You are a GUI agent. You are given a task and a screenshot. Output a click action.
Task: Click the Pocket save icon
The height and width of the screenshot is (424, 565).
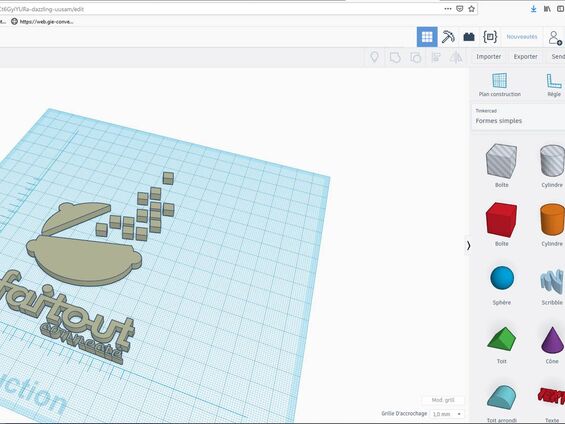click(459, 9)
